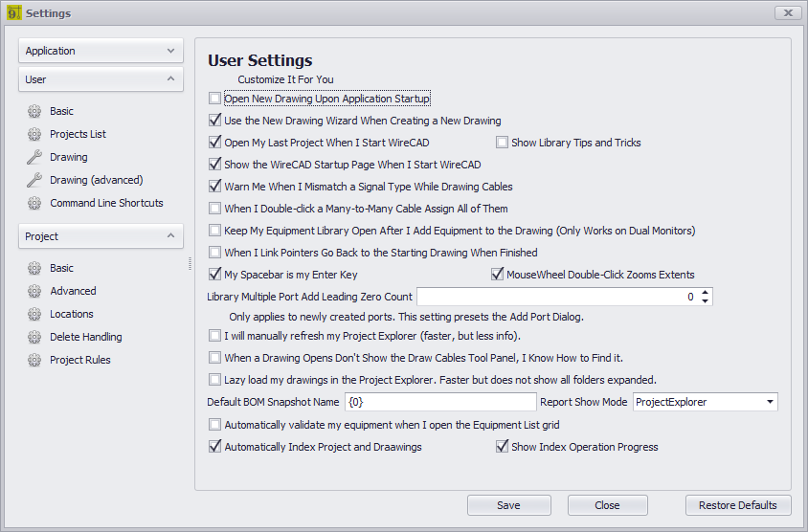Enable Lazy load my drawings option
This screenshot has width=808, height=532.
(x=214, y=380)
